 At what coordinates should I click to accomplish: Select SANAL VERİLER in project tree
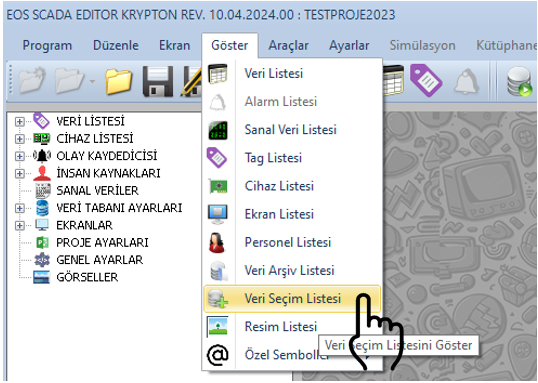[97, 191]
